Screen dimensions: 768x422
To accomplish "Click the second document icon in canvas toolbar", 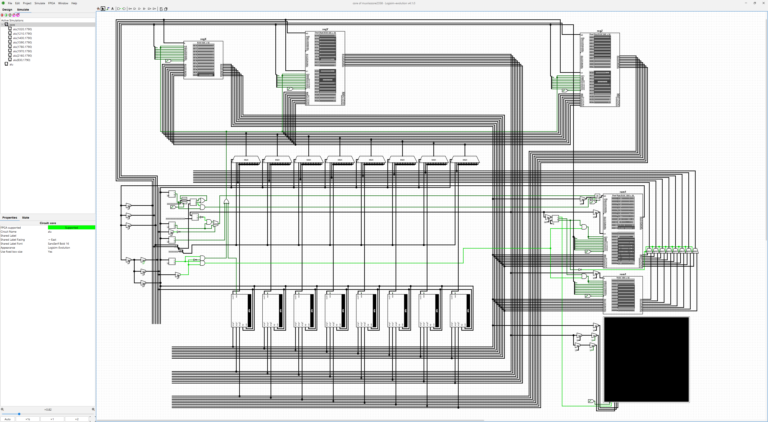I will (166, 8).
